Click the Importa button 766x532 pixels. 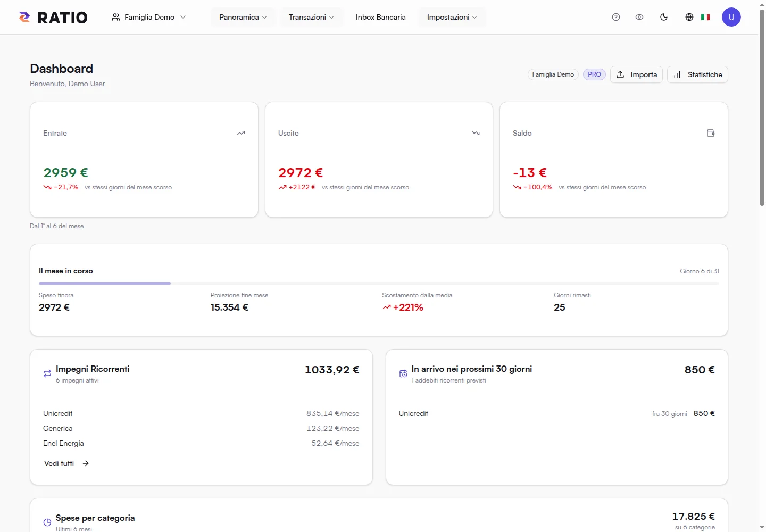pos(637,74)
